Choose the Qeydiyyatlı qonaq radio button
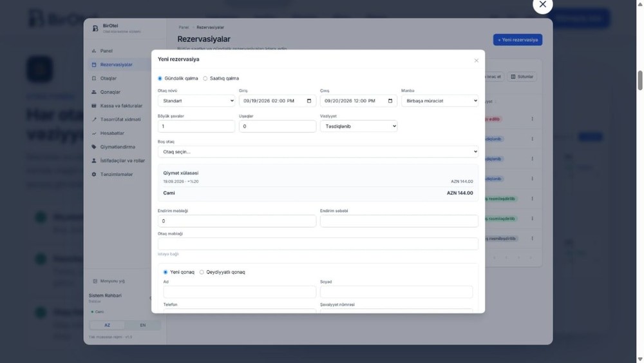The width and height of the screenshot is (644, 363). coord(202,272)
